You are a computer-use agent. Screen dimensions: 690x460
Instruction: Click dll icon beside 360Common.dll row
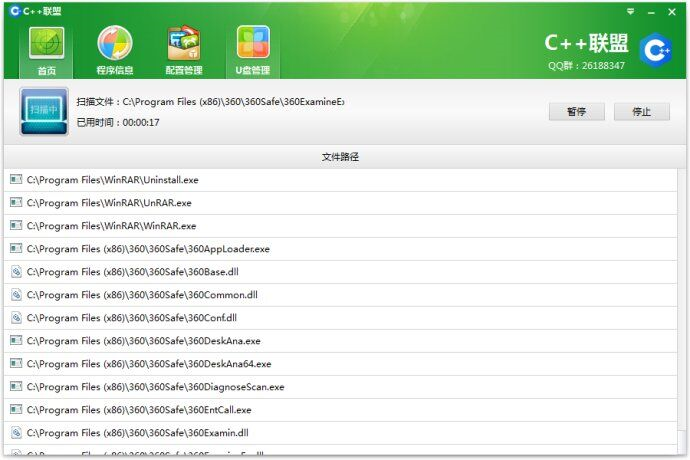tap(16, 294)
